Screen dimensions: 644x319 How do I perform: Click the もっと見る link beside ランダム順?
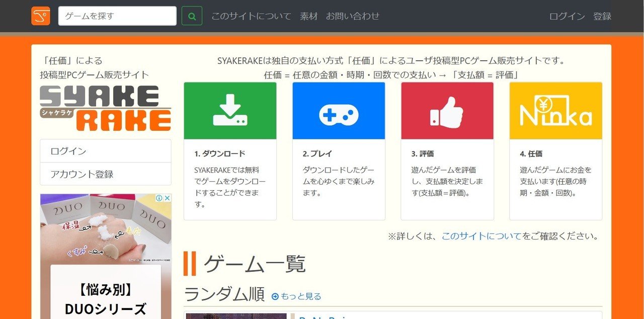click(301, 296)
